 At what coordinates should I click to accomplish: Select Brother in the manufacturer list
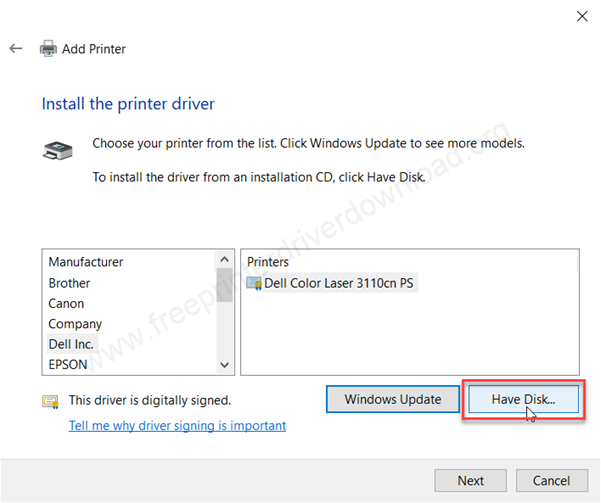point(70,283)
